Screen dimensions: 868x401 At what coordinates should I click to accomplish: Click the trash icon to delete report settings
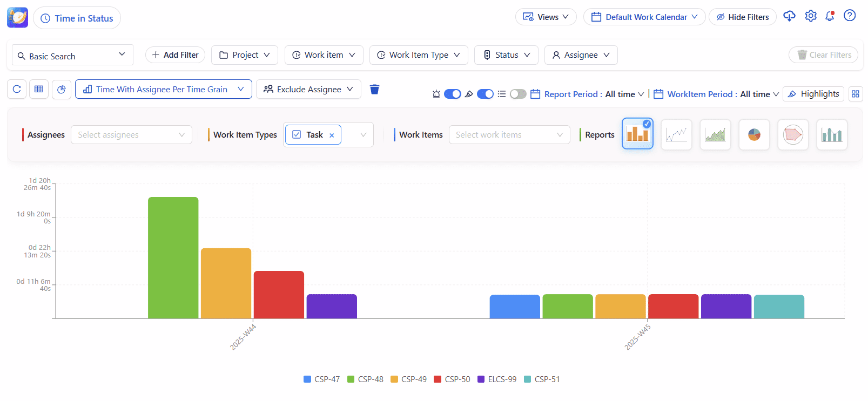coord(374,89)
